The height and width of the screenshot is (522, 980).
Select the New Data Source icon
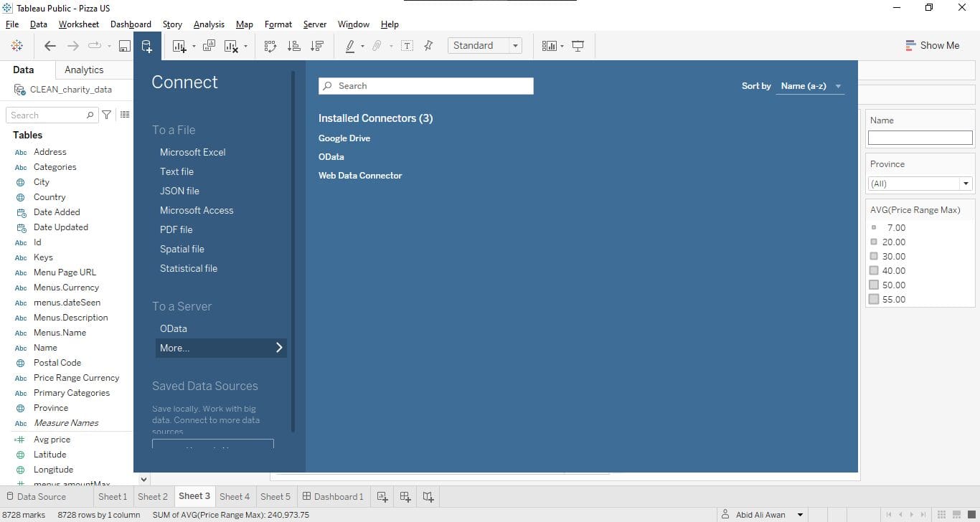tap(148, 45)
